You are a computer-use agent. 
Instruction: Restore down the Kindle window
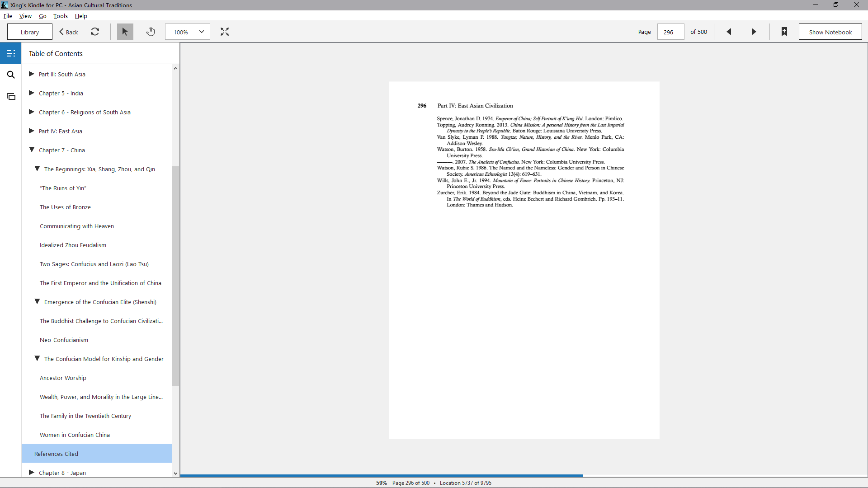pyautogui.click(x=836, y=5)
